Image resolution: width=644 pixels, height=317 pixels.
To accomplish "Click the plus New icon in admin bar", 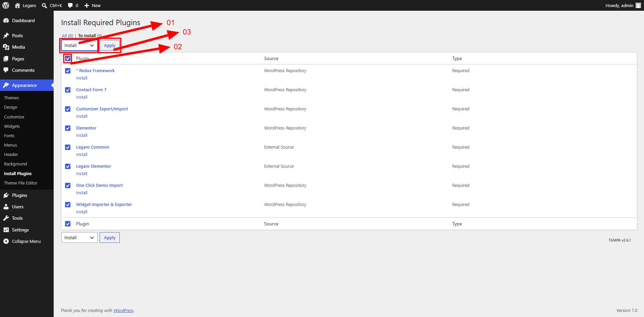I will click(87, 5).
